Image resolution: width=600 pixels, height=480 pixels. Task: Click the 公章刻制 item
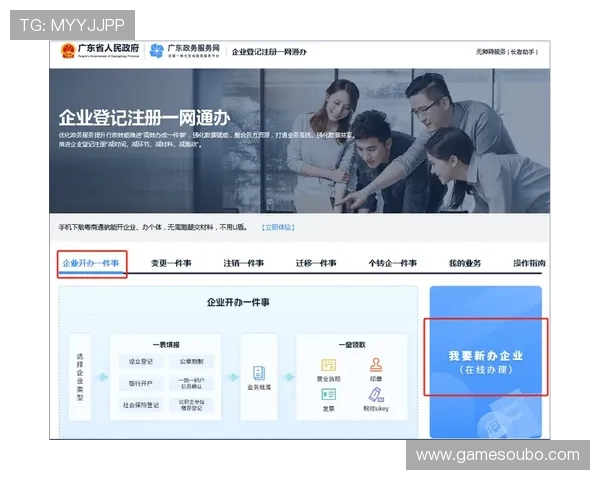191,361
